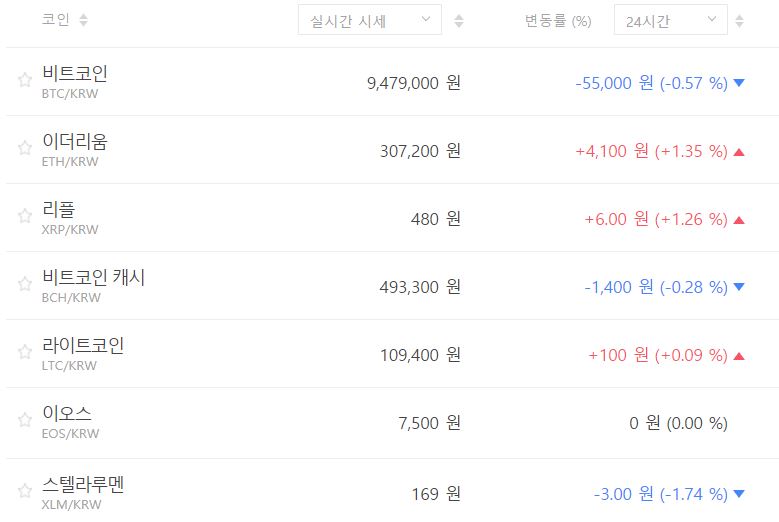Star Stellar Lumens XLM row
Screen dimensions: 779x522
pyautogui.click(x=25, y=491)
